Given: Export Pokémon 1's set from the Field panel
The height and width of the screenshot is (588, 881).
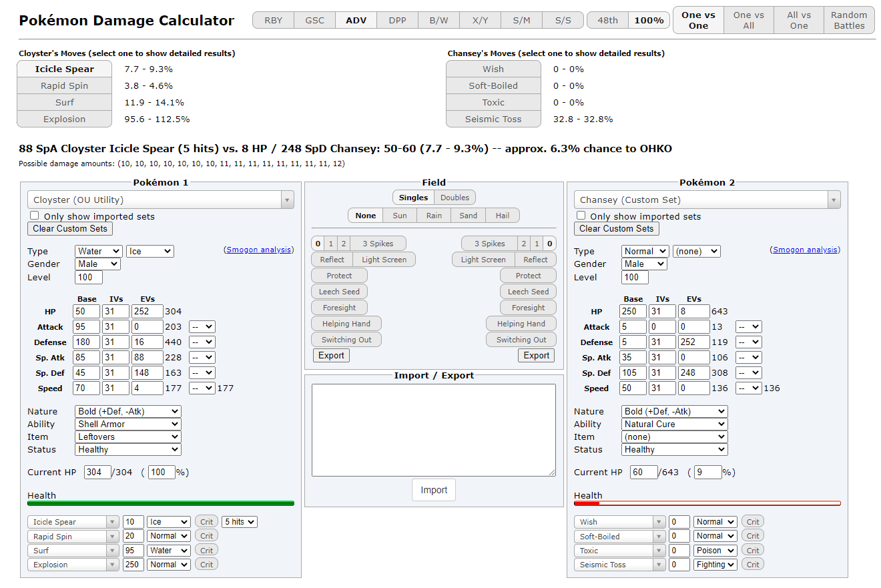Looking at the screenshot, I should click(x=331, y=356).
